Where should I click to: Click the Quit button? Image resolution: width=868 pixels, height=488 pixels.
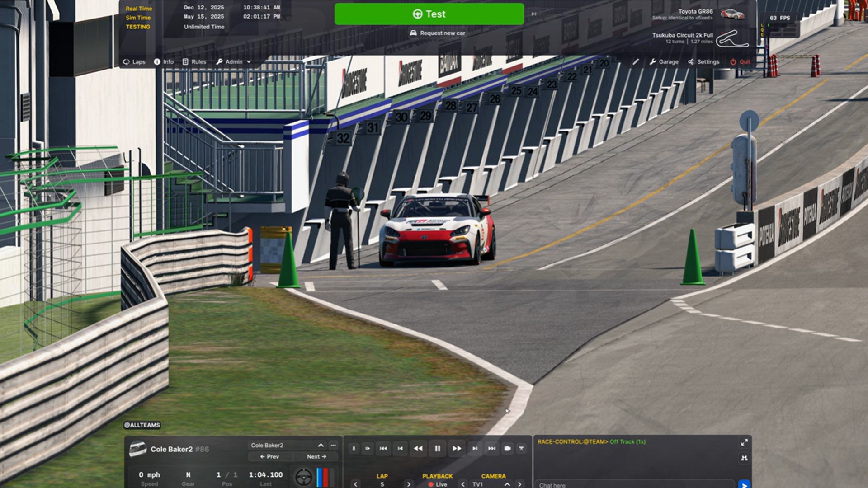(740, 62)
